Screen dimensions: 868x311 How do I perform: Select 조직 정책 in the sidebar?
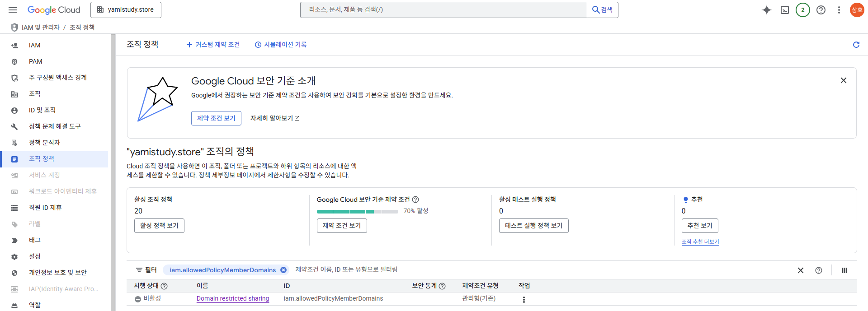54,159
